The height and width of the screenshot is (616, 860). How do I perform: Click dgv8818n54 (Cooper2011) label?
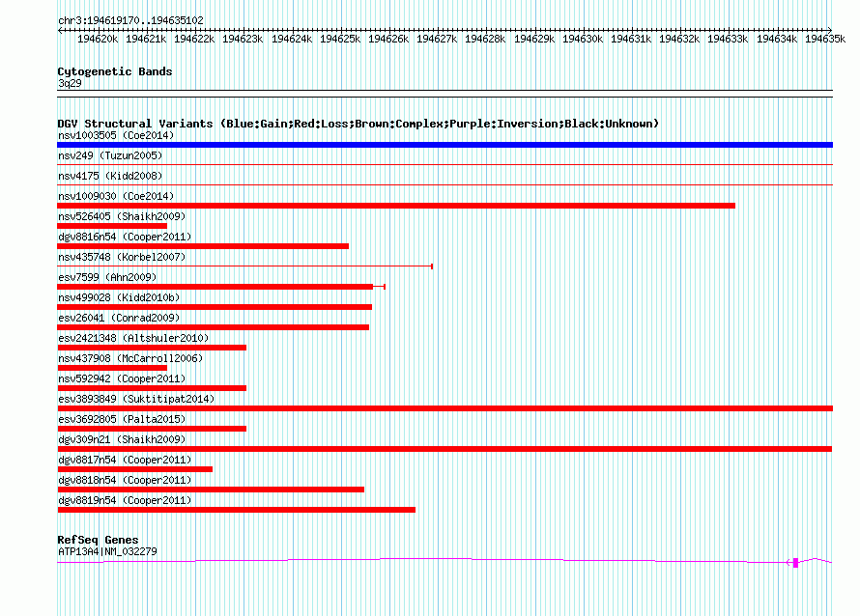coord(125,480)
